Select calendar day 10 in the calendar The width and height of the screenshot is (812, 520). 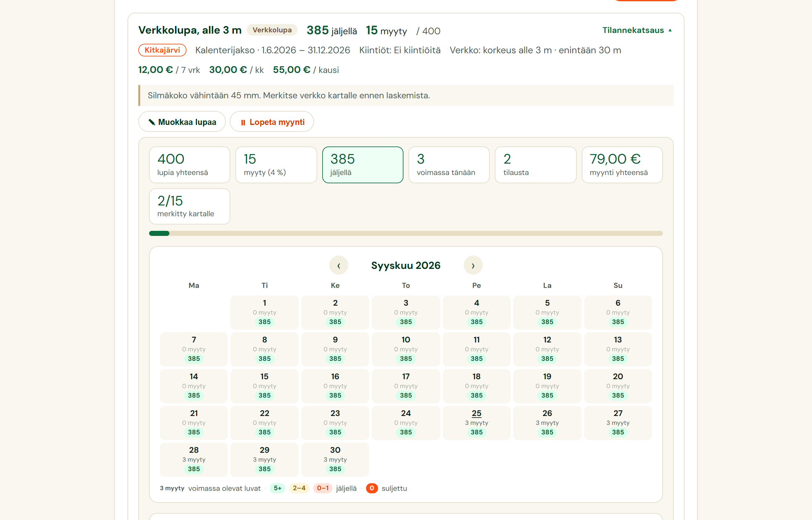(x=406, y=349)
